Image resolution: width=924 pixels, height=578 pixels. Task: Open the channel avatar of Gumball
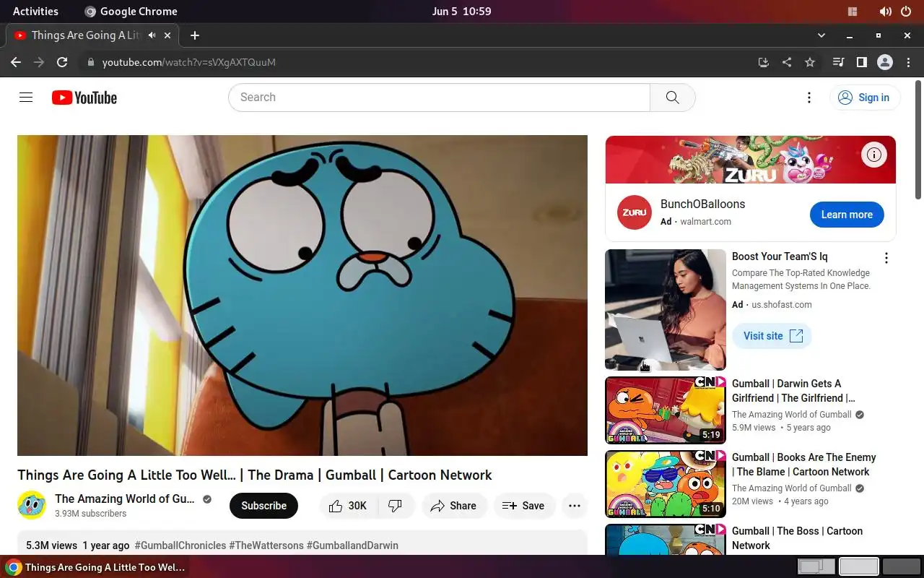(32, 505)
